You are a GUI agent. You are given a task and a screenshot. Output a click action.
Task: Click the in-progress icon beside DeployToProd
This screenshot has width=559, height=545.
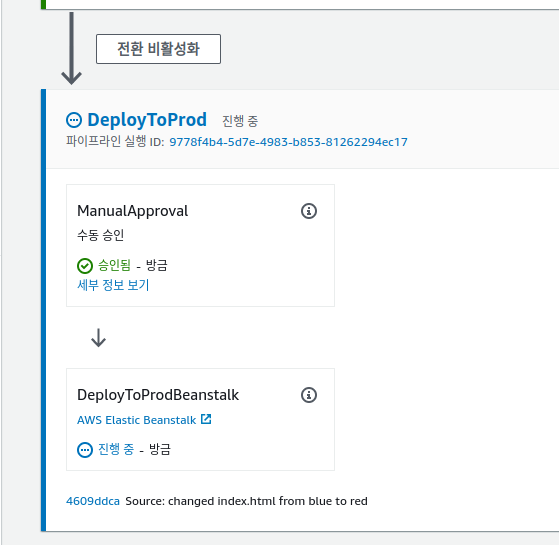[74, 120]
